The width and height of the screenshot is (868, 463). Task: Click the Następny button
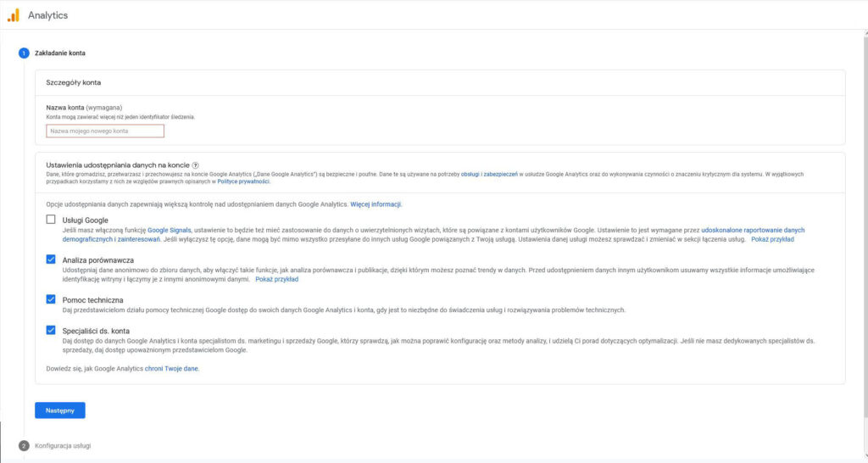[60, 410]
